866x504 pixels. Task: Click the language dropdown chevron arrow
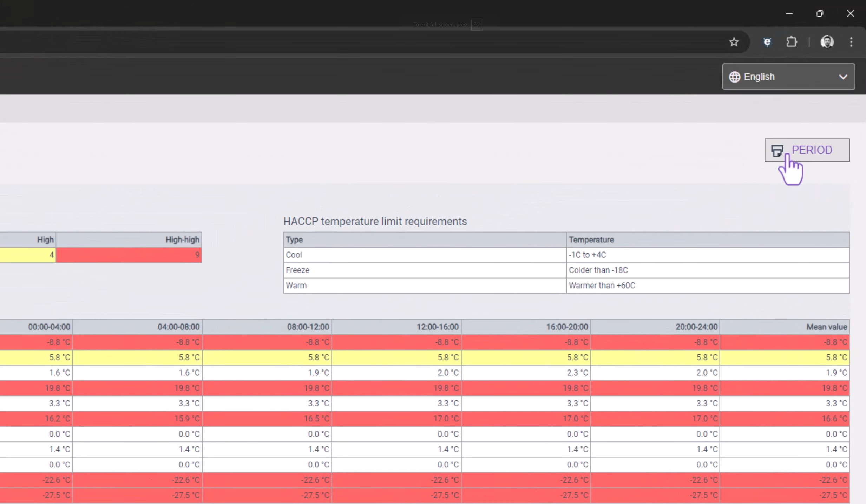(x=843, y=77)
